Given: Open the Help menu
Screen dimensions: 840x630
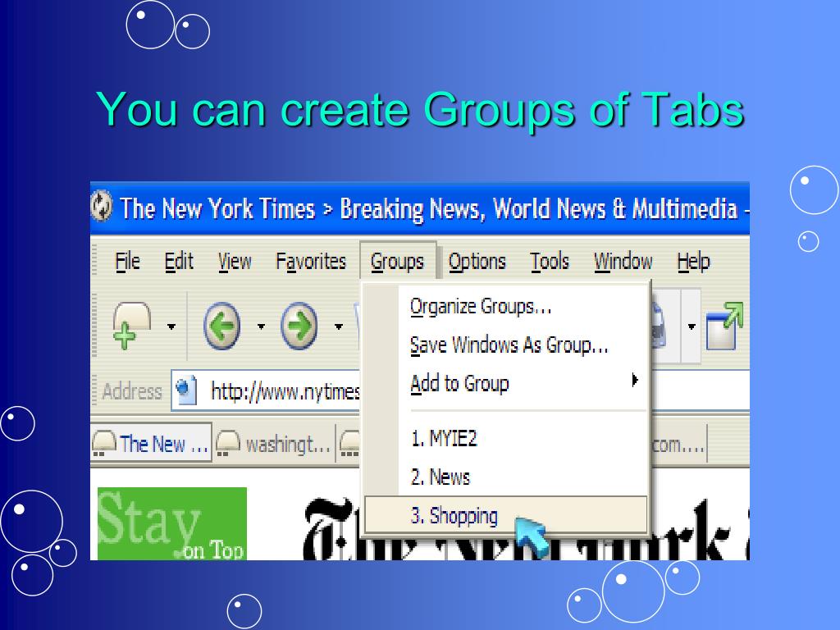Looking at the screenshot, I should [x=693, y=262].
